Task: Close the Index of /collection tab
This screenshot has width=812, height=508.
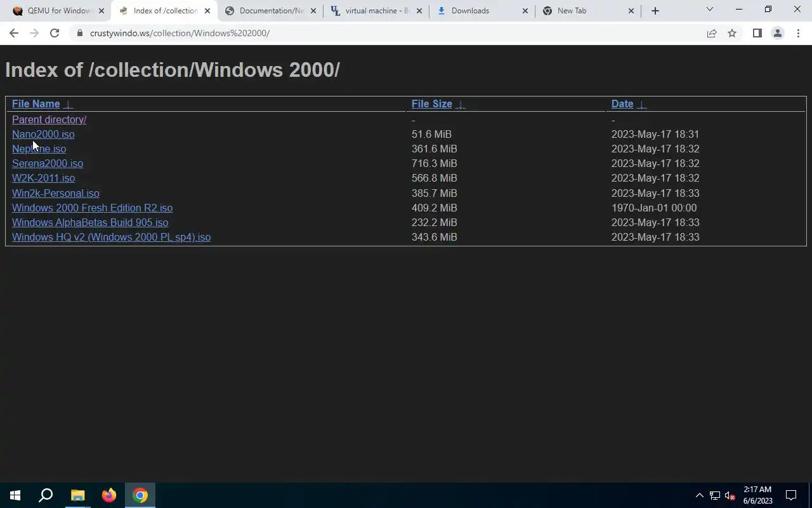Action: (x=207, y=11)
